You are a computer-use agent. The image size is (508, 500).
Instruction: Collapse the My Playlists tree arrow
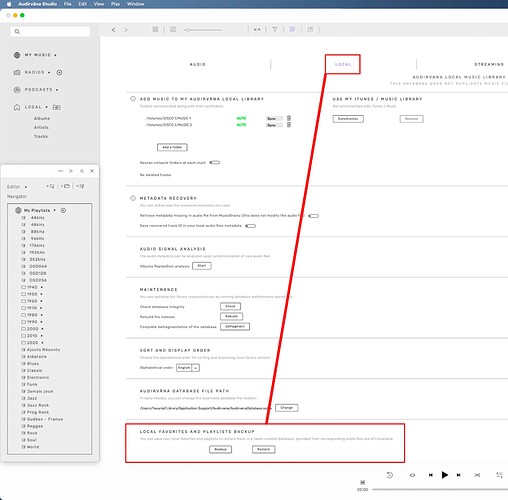click(55, 210)
